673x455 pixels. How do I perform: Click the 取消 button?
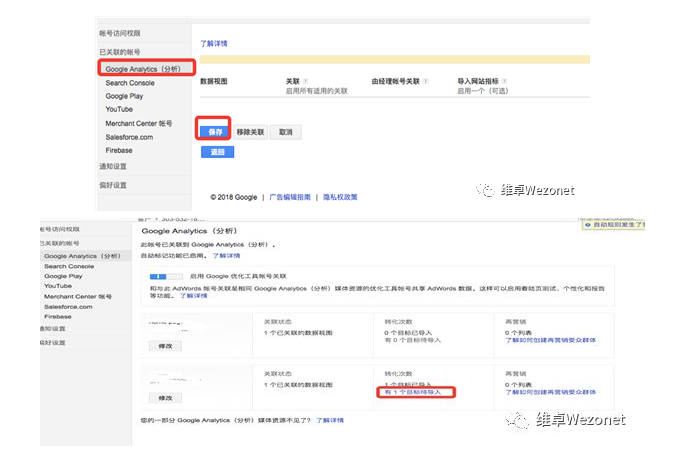pos(286,132)
